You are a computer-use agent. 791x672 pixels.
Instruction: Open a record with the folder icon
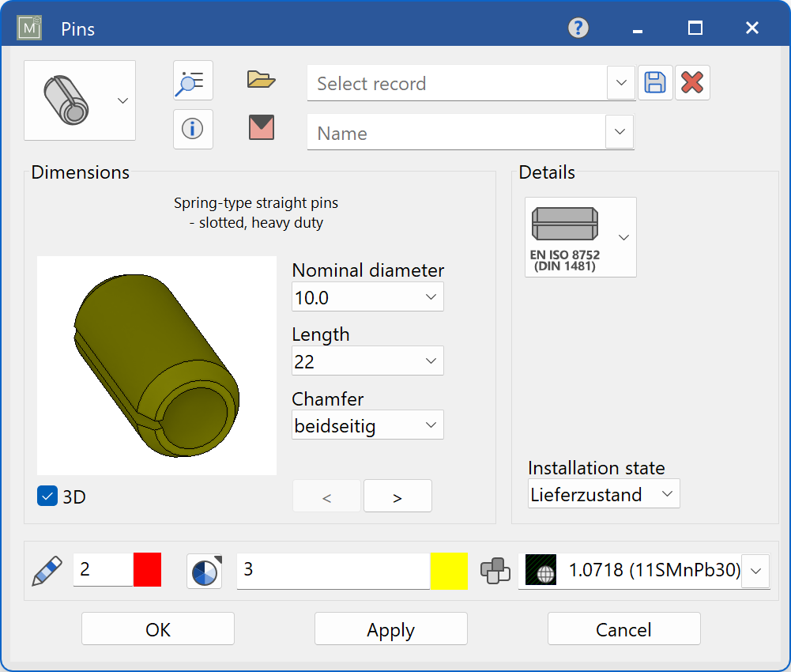pos(261,79)
